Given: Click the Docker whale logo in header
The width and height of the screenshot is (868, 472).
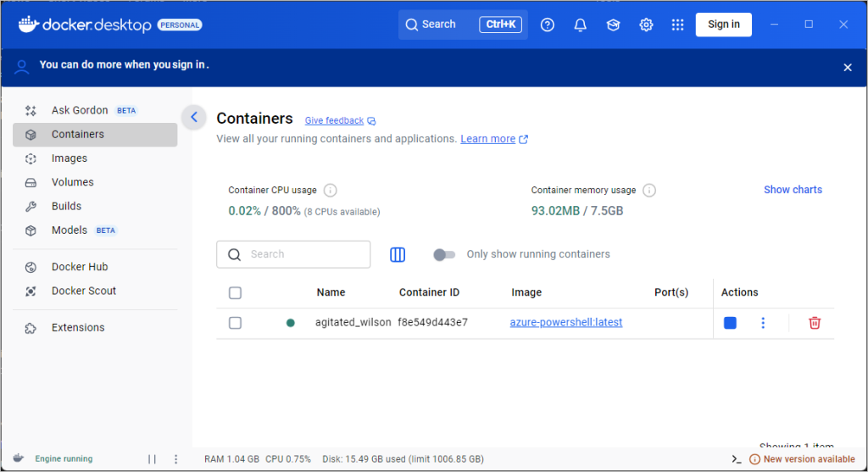Looking at the screenshot, I should (x=28, y=25).
